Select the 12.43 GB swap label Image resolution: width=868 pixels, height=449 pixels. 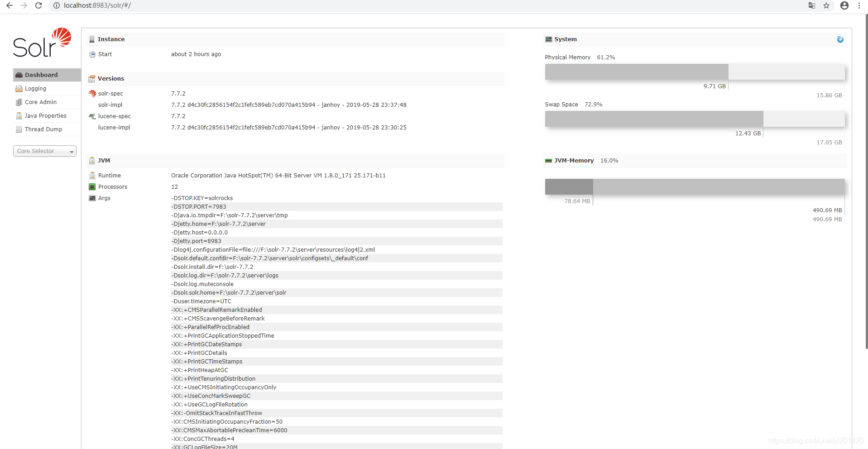tap(748, 134)
